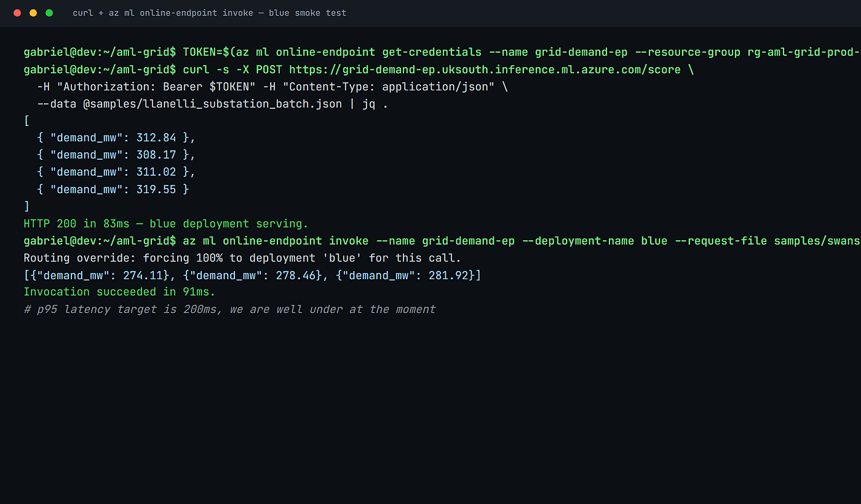Screen dimensions: 861x504
Task: Click the 308.17 demand_mw value
Action: pyautogui.click(x=156, y=155)
